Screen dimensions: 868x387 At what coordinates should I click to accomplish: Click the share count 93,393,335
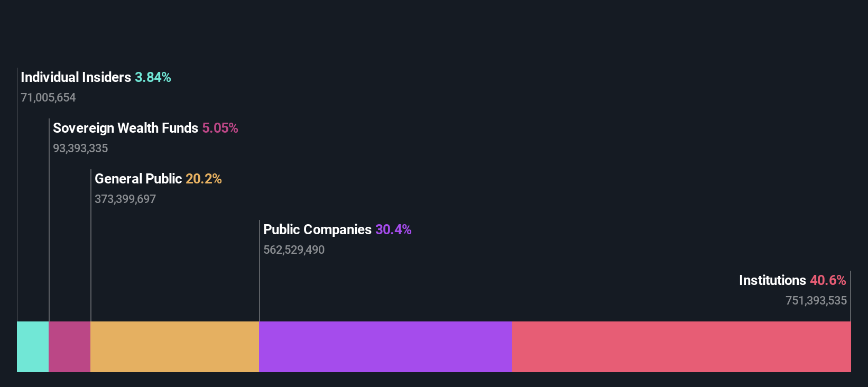80,149
